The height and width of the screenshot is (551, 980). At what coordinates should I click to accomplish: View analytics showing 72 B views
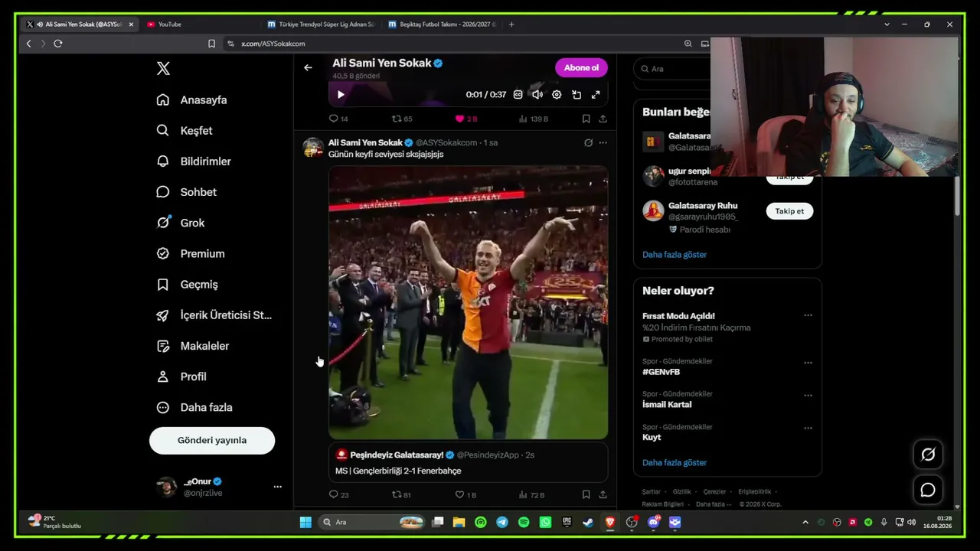(x=532, y=494)
